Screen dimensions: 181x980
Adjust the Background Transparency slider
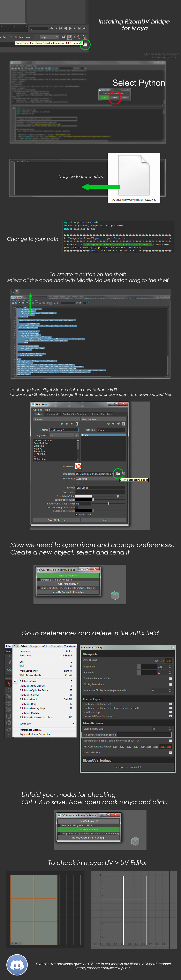click(109, 504)
